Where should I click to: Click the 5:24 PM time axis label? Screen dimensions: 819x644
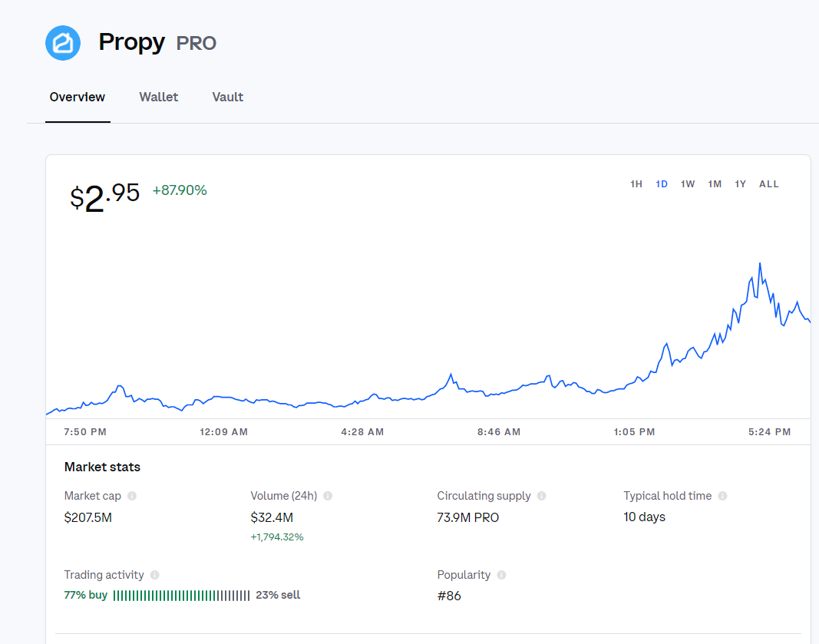[769, 432]
